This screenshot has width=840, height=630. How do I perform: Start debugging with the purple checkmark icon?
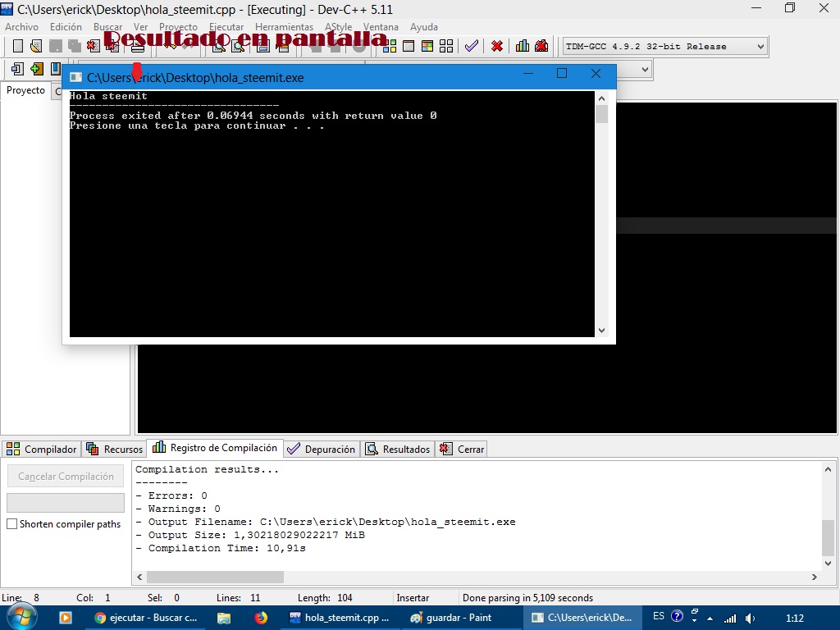472,46
